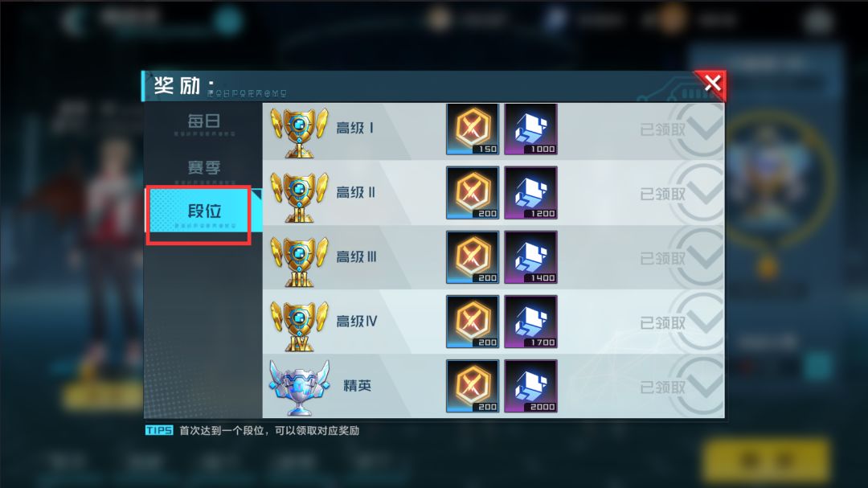Switch to the 每日 rewards tab

(203, 124)
